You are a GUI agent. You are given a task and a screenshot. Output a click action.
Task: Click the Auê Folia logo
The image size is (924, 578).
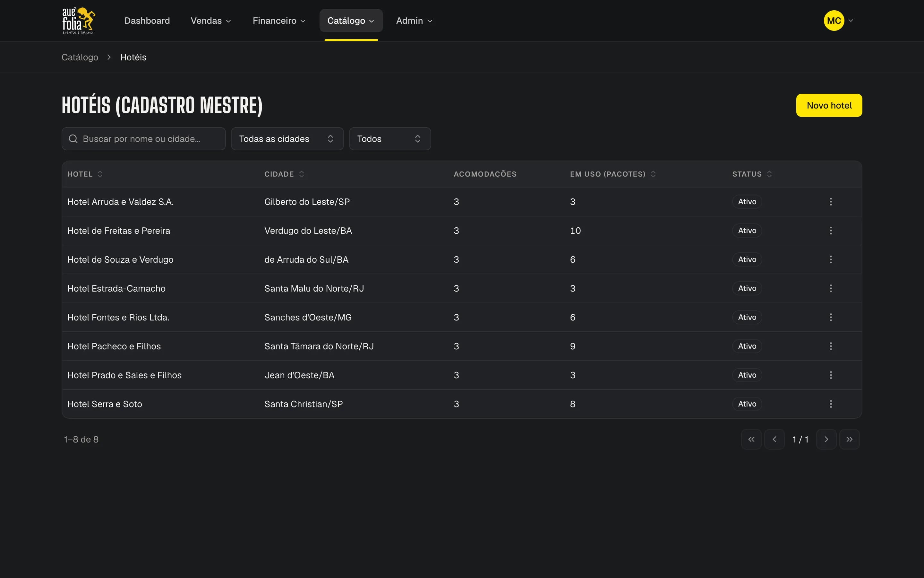point(79,21)
